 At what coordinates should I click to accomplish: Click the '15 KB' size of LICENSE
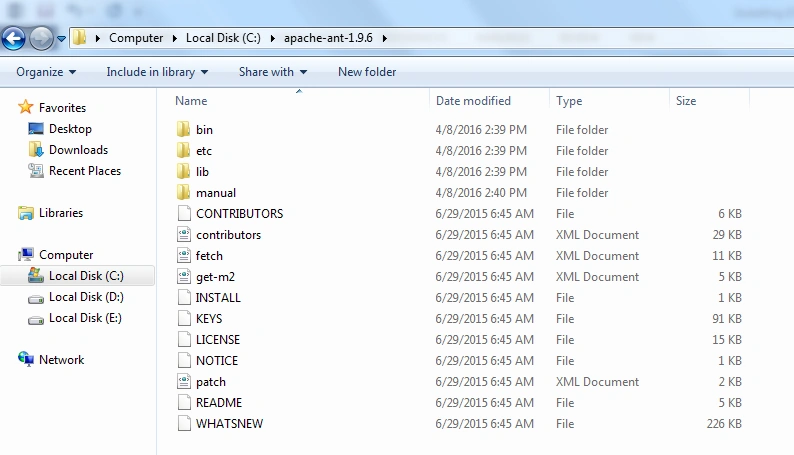pos(727,340)
